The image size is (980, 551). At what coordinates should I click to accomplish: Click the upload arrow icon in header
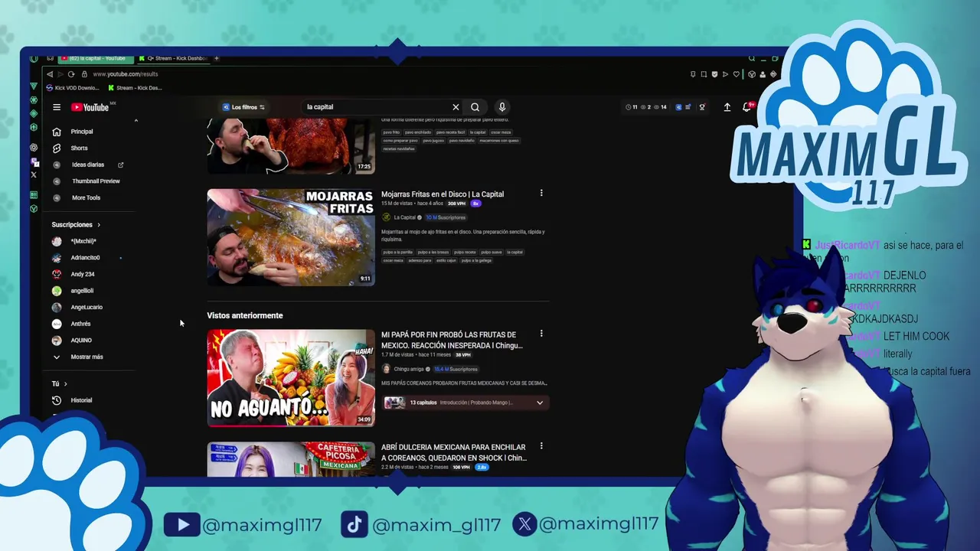click(x=727, y=107)
